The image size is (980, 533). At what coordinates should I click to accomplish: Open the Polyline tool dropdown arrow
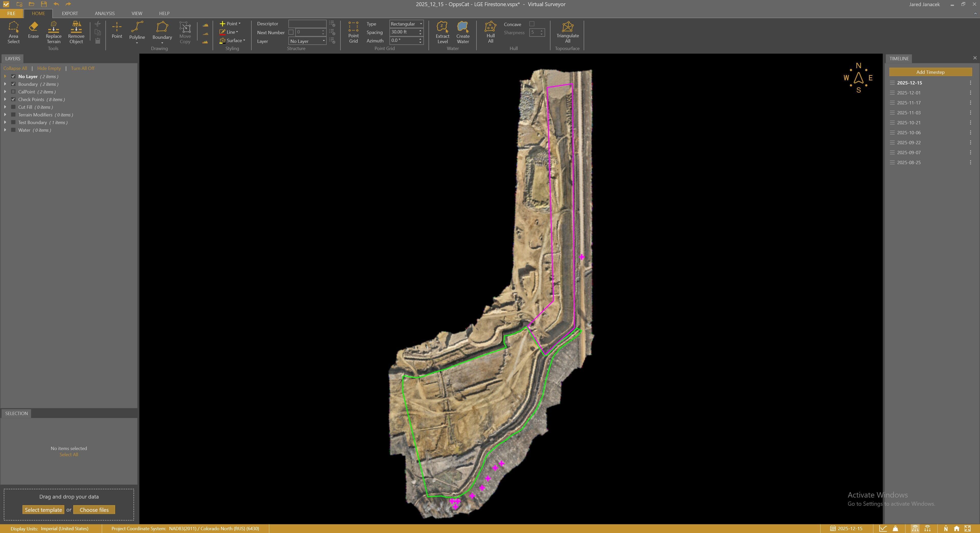(x=137, y=43)
